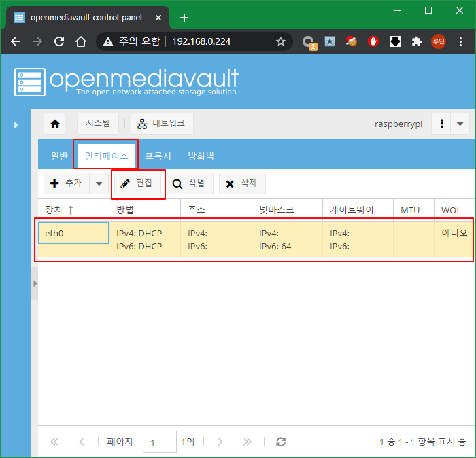Image resolution: width=476 pixels, height=458 pixels.
Task: Open the 추가 dropdown arrow
Action: 99,183
